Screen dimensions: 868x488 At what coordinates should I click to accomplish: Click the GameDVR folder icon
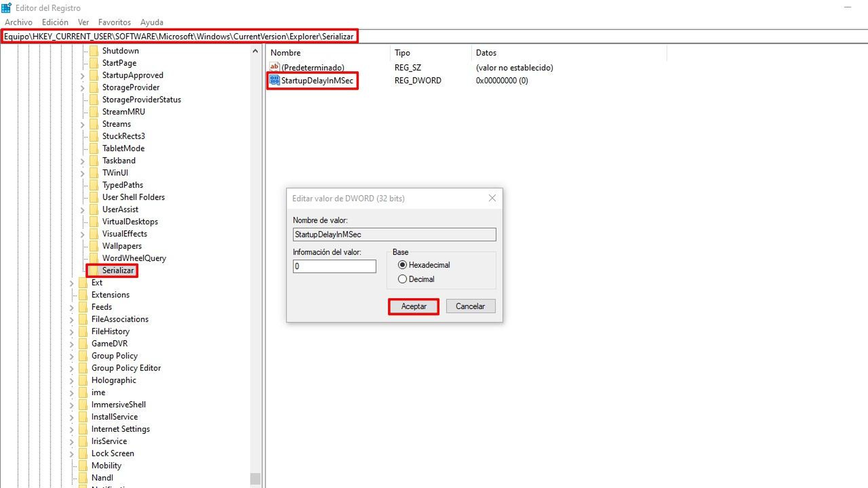click(83, 343)
